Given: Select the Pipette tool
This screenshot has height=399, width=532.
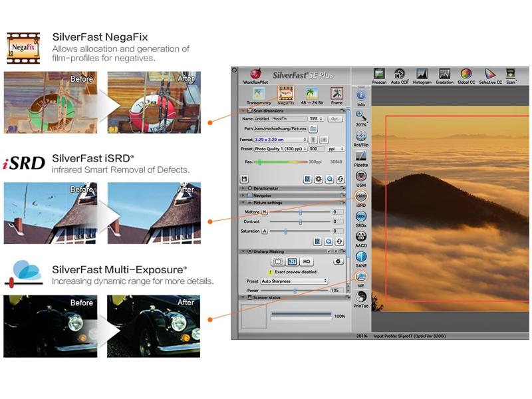Looking at the screenshot, I should pos(361,156).
